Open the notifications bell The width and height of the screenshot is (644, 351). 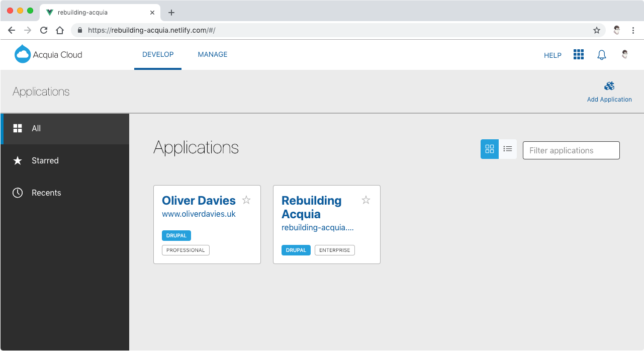[x=601, y=55]
